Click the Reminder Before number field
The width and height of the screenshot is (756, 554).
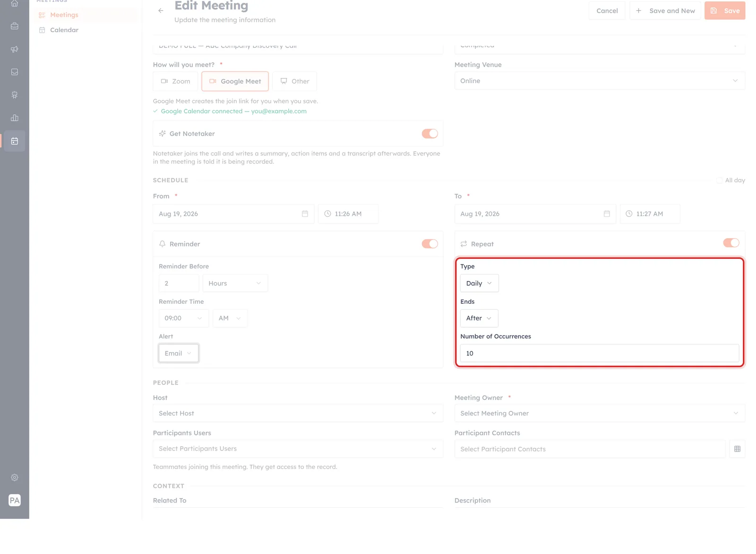[x=179, y=283]
